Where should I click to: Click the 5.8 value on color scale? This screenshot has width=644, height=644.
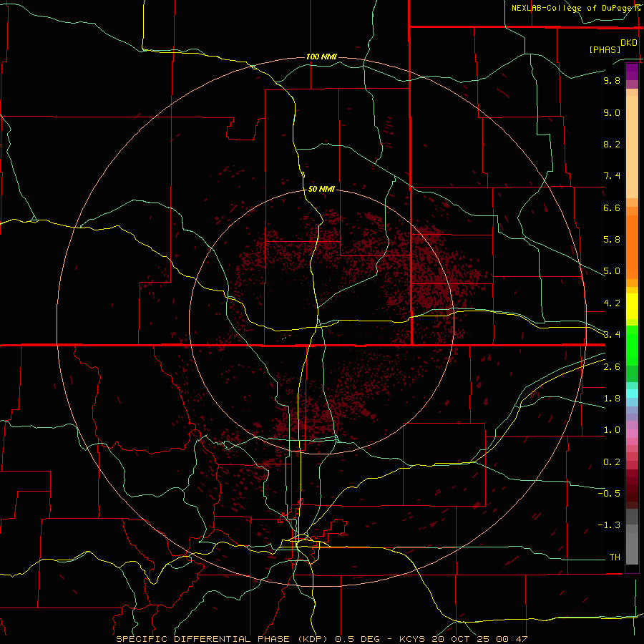612,240
